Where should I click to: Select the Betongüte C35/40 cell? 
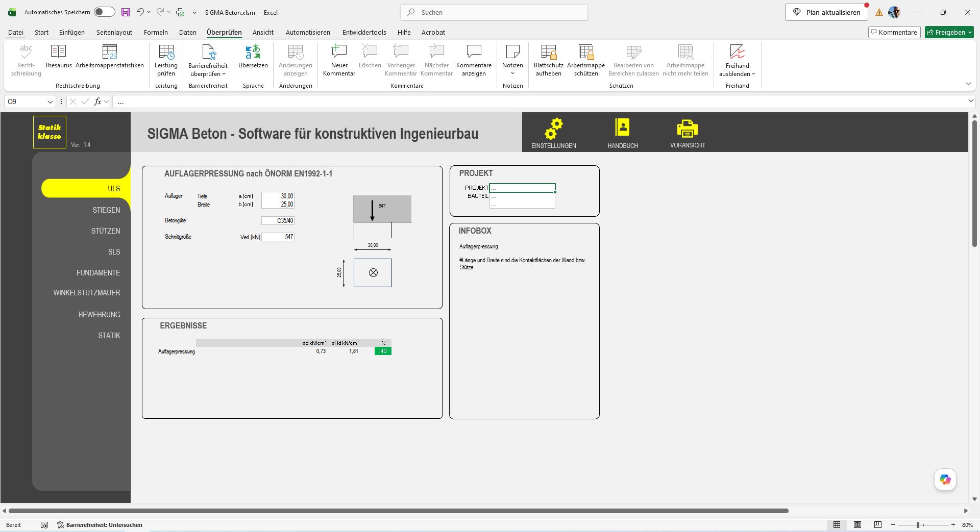tap(278, 221)
